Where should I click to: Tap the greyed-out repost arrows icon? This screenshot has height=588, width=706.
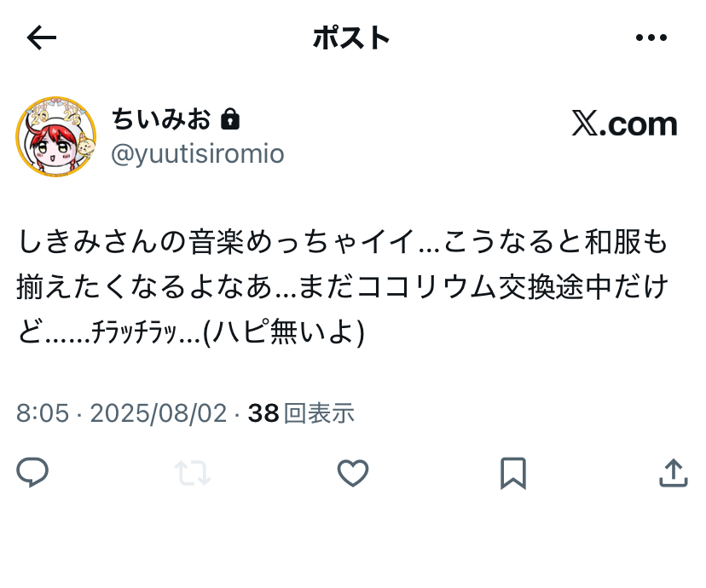[x=193, y=473]
